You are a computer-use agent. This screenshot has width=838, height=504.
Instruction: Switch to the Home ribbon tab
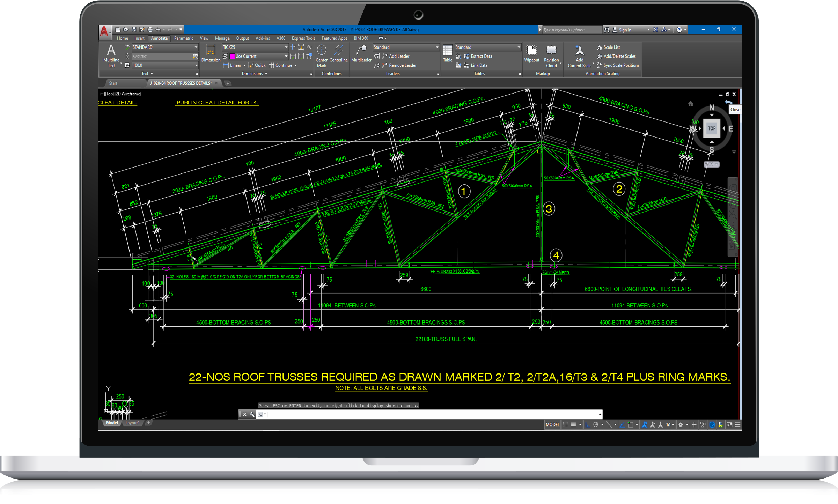(122, 38)
